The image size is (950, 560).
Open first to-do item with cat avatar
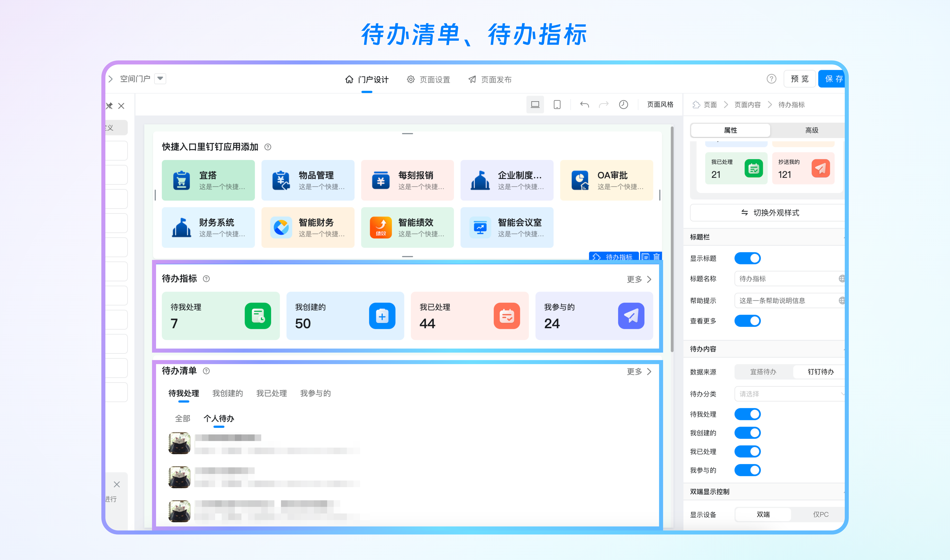pos(264,443)
